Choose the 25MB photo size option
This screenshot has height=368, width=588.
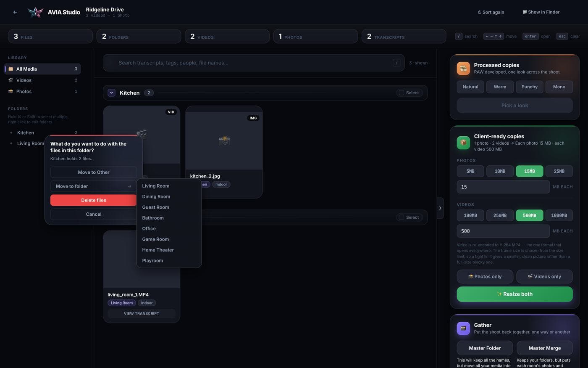point(559,171)
